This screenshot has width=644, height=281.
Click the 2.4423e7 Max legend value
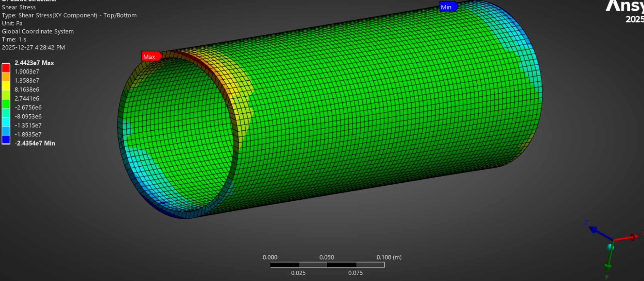click(34, 63)
